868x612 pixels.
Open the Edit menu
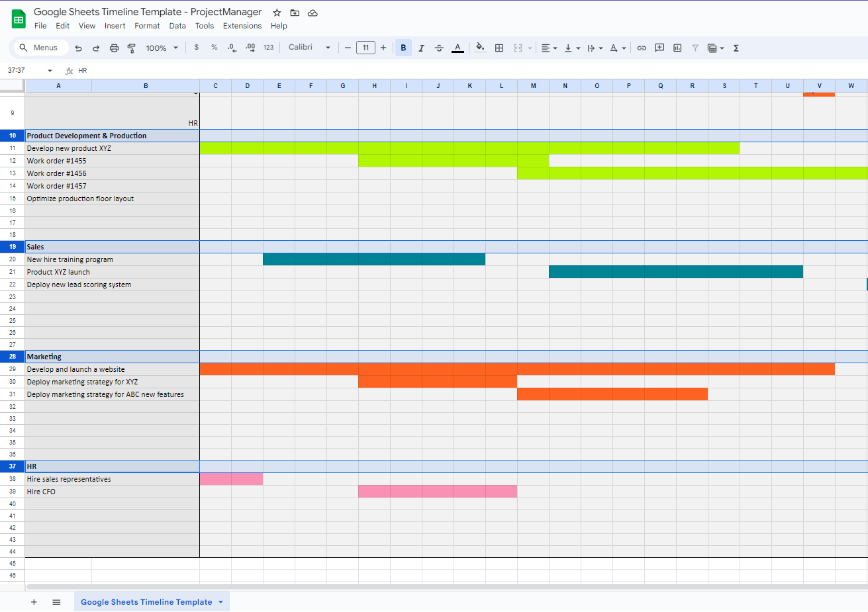(63, 26)
